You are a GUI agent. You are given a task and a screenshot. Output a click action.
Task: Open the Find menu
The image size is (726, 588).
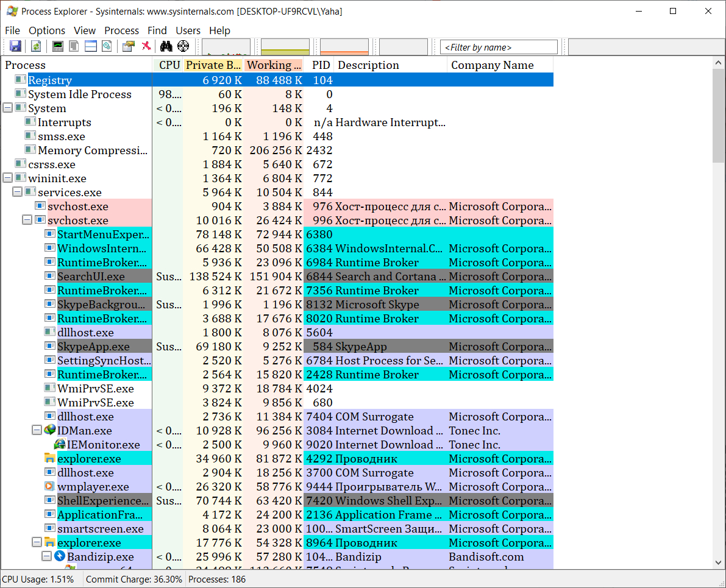157,30
